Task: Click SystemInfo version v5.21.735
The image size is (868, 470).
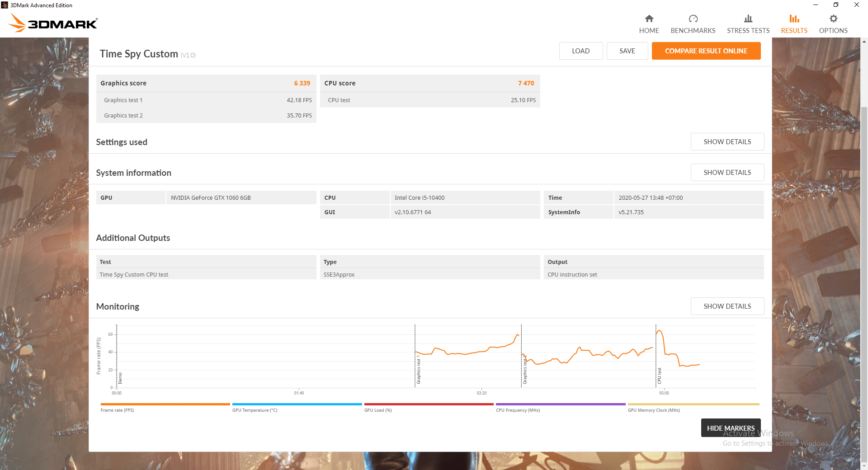Action: (x=631, y=212)
